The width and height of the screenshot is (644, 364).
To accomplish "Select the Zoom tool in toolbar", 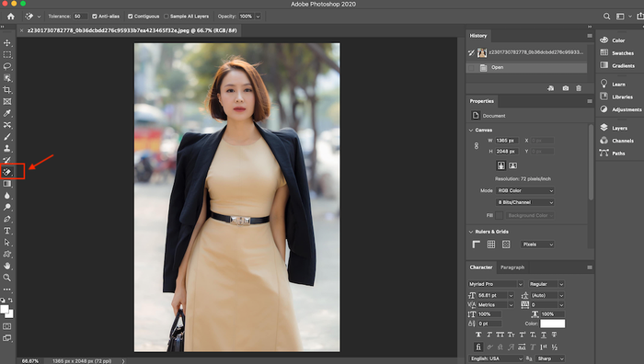I will tap(7, 278).
